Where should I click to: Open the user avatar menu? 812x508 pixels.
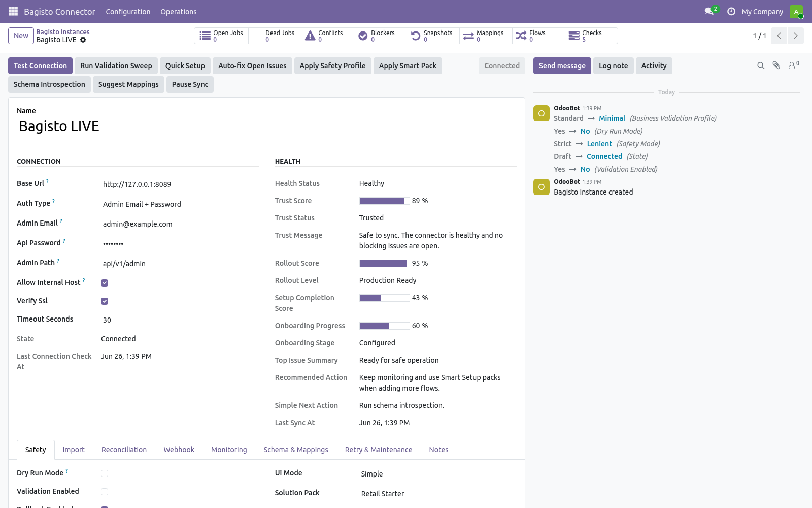(x=796, y=11)
